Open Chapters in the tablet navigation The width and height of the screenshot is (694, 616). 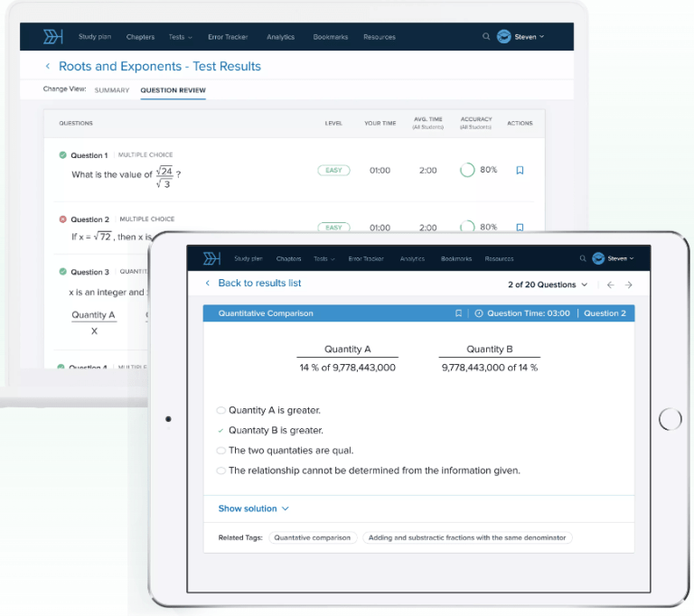288,259
